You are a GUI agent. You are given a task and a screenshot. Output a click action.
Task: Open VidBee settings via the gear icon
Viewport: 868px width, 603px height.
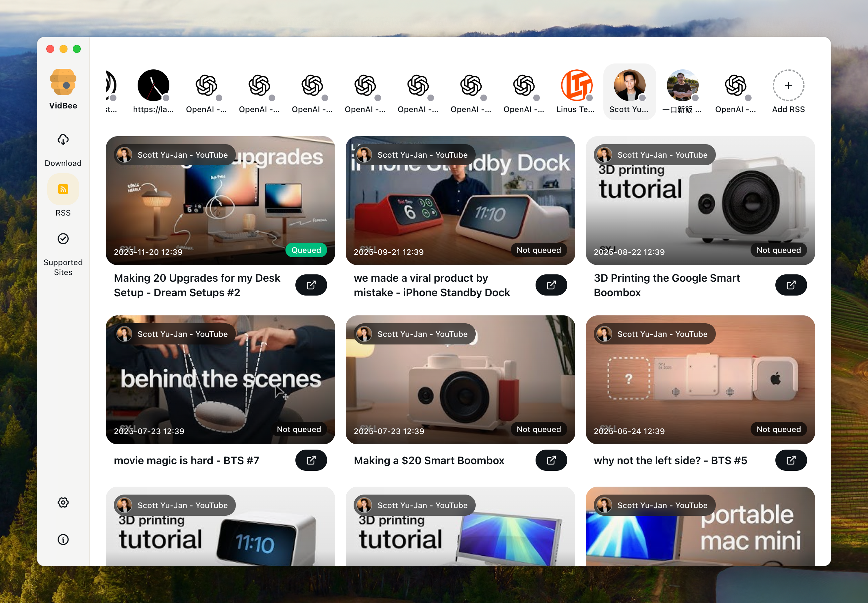[x=63, y=502]
